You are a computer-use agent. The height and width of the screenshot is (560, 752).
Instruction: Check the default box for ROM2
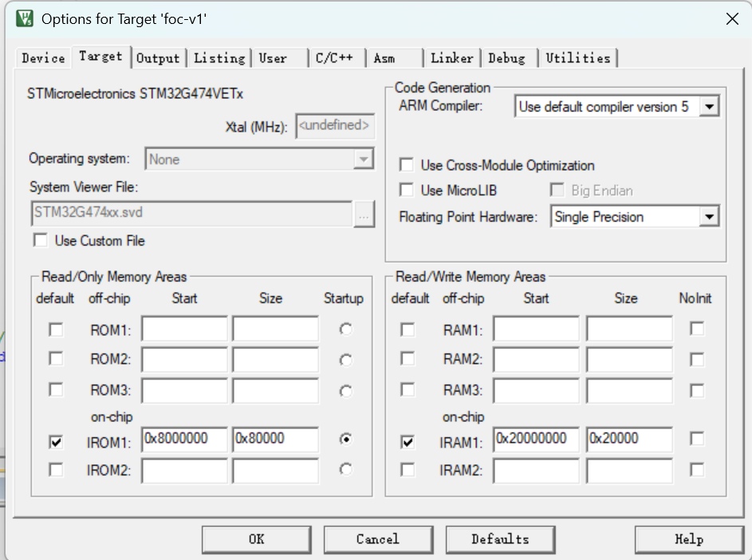[56, 358]
